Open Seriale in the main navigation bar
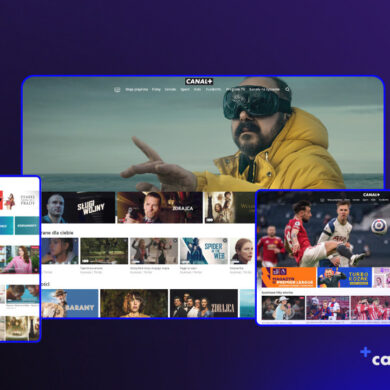390x390 pixels. 170,89
